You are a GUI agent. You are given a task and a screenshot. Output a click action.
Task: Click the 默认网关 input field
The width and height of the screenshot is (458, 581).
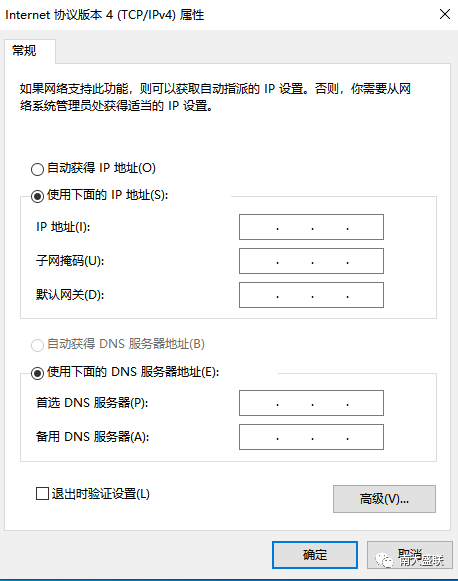pos(311,295)
